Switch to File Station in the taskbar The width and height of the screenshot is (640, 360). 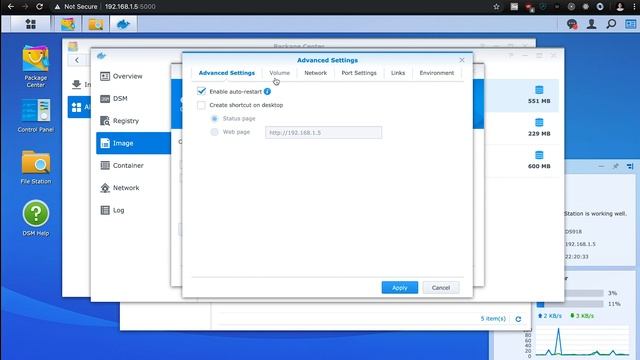coord(96,24)
